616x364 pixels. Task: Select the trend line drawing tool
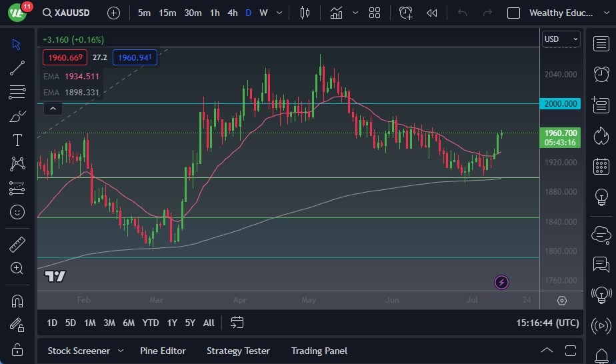click(17, 68)
